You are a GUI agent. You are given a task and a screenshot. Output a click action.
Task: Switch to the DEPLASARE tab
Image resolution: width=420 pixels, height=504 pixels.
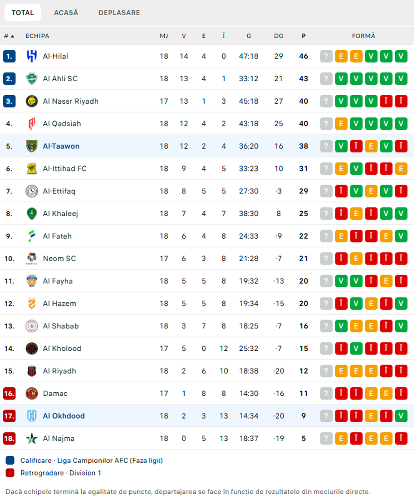pos(119,13)
